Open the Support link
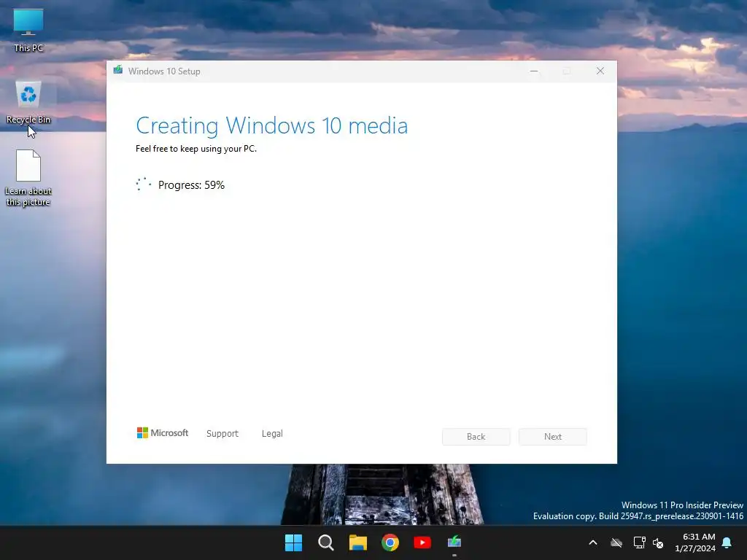This screenshot has height=560, width=747. click(222, 433)
